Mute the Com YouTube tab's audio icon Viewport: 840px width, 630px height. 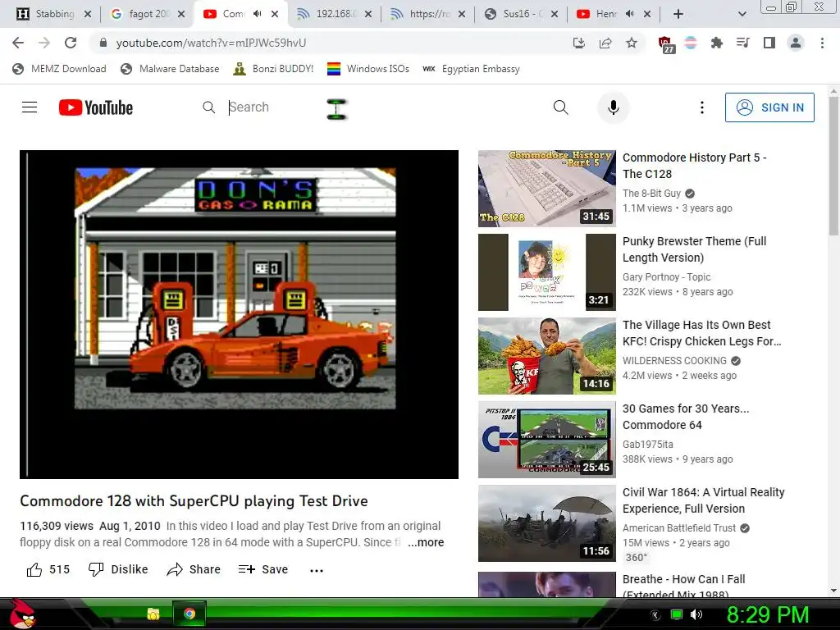tap(257, 14)
